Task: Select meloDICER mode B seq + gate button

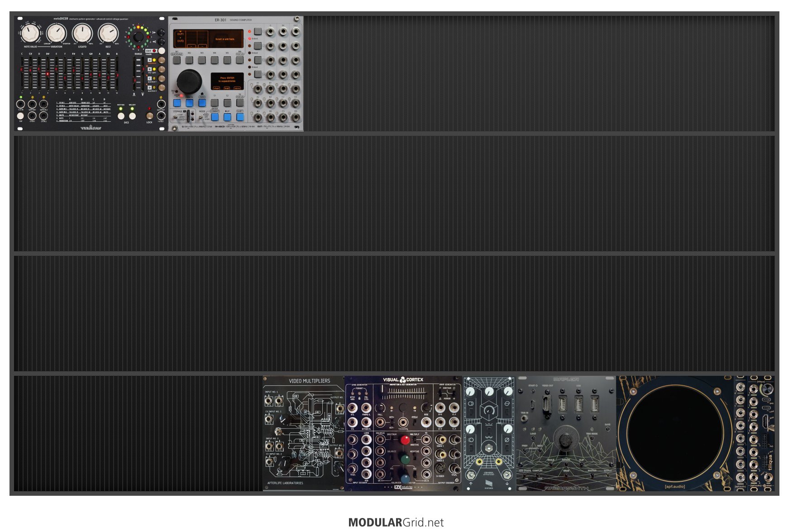Action: coord(161,69)
